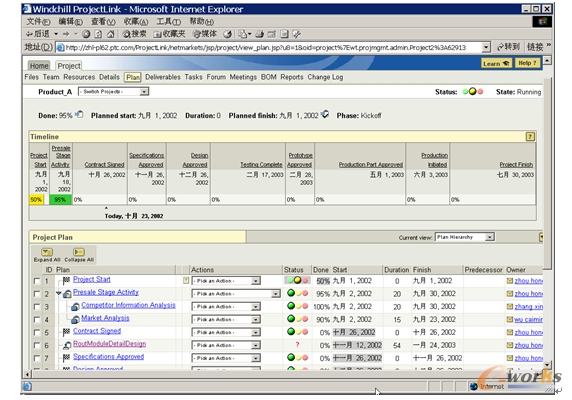Open the Home tab
572x400 pixels.
(x=39, y=66)
